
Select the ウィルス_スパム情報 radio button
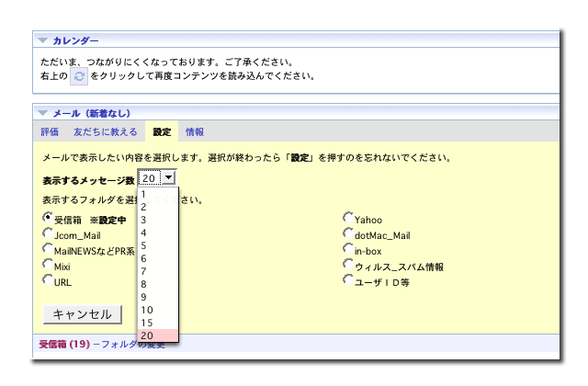(348, 265)
